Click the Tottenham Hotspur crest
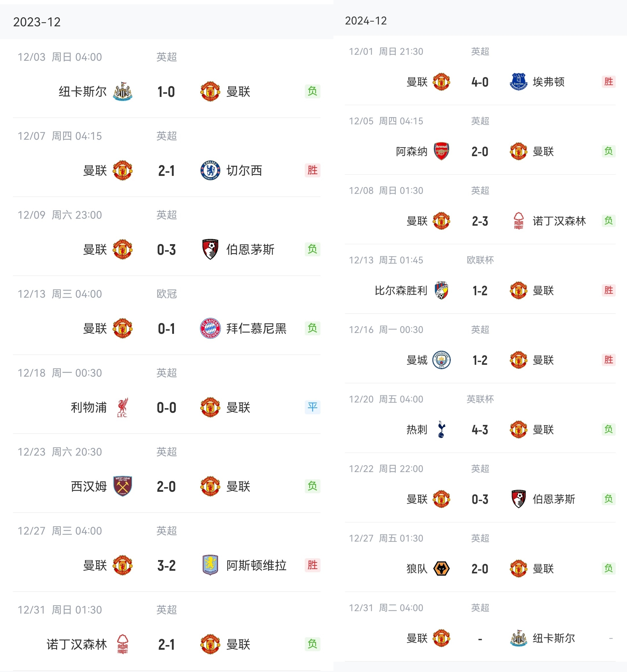 pos(441,429)
